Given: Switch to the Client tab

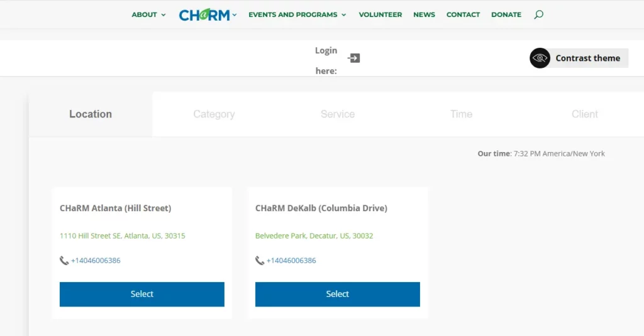Looking at the screenshot, I should pos(584,114).
